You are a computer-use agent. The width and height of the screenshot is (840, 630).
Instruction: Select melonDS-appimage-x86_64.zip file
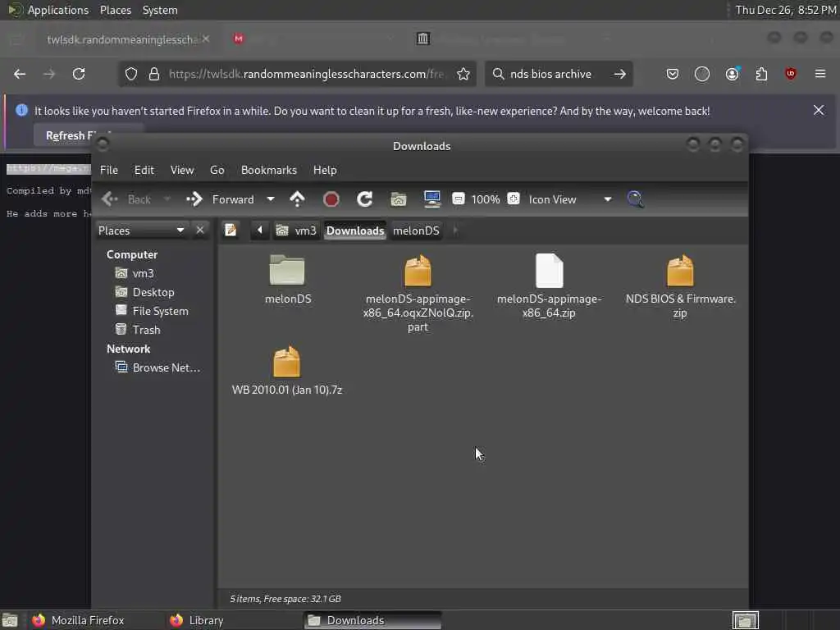pos(549,286)
